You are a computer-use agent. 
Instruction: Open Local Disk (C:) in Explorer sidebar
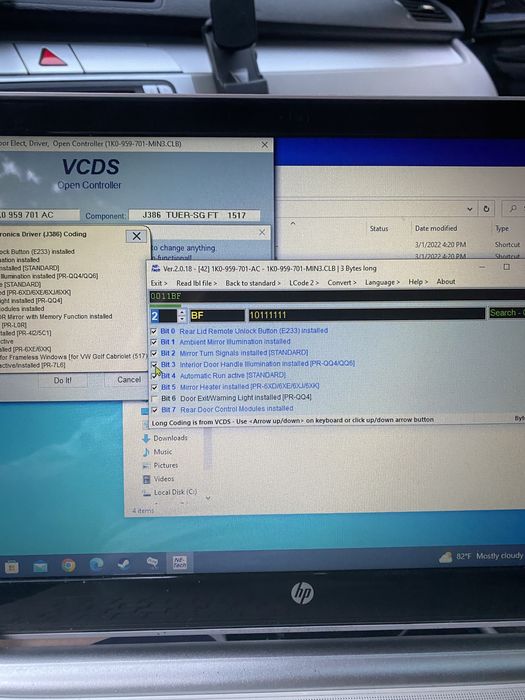[169, 492]
